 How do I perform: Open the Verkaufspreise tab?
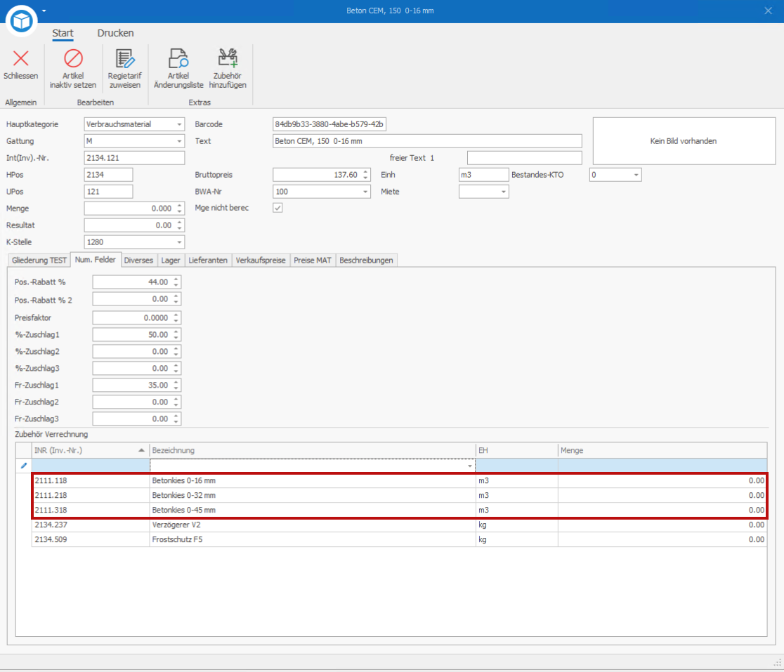[x=261, y=261]
